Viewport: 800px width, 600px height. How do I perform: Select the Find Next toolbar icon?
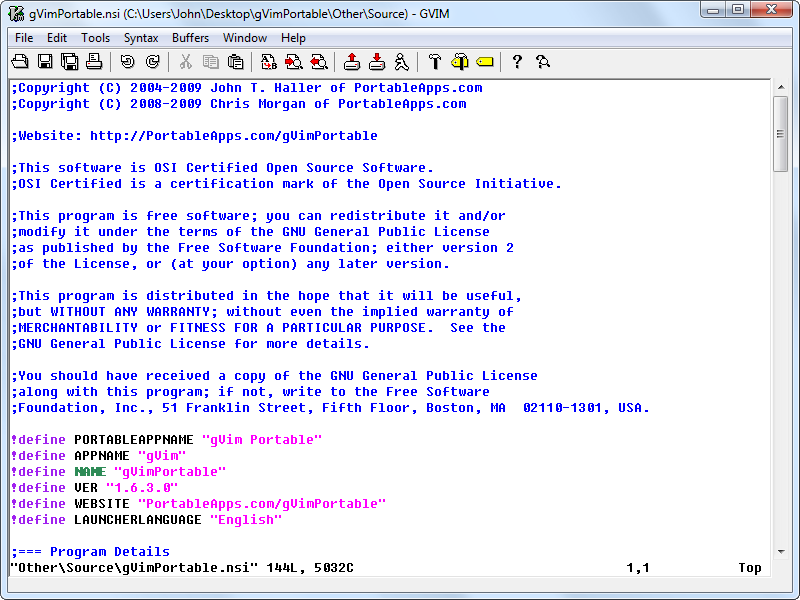(292, 61)
